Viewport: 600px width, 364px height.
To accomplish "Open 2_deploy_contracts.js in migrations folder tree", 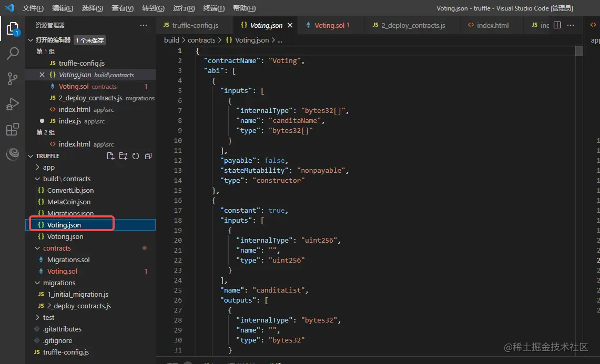I will (x=90, y=306).
